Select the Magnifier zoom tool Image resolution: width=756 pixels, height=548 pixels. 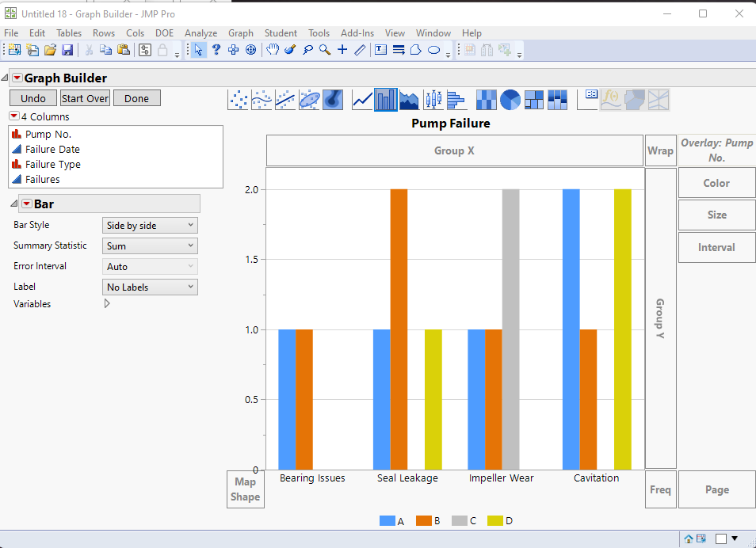324,50
